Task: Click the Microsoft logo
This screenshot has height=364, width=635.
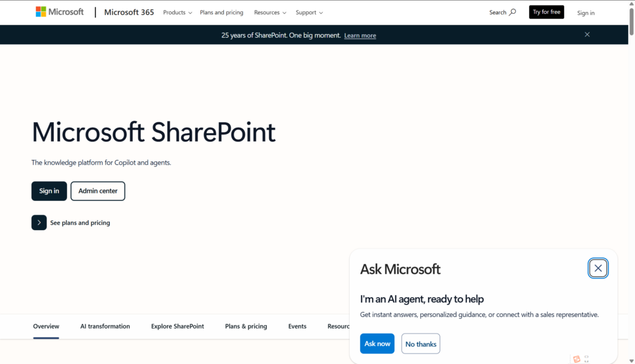Action: coord(60,12)
